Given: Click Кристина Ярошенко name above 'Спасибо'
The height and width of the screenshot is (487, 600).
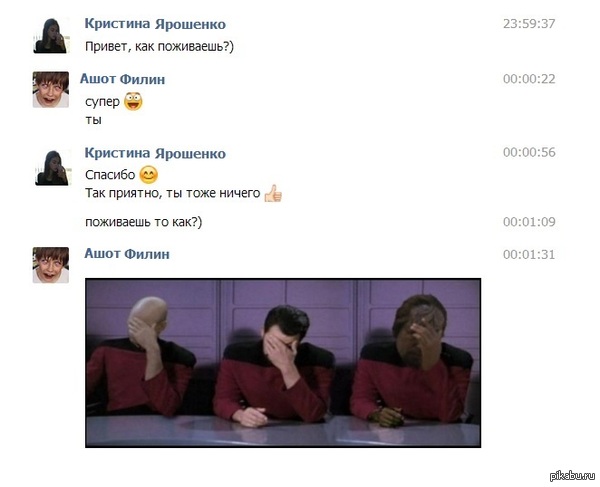Looking at the screenshot, I should point(155,153).
